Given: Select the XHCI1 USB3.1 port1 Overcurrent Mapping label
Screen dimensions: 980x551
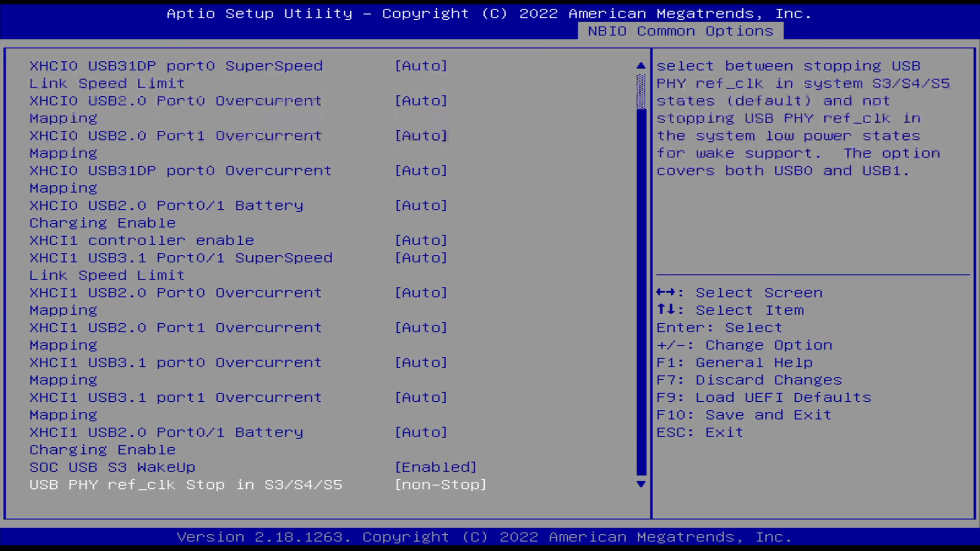Looking at the screenshot, I should [x=176, y=406].
